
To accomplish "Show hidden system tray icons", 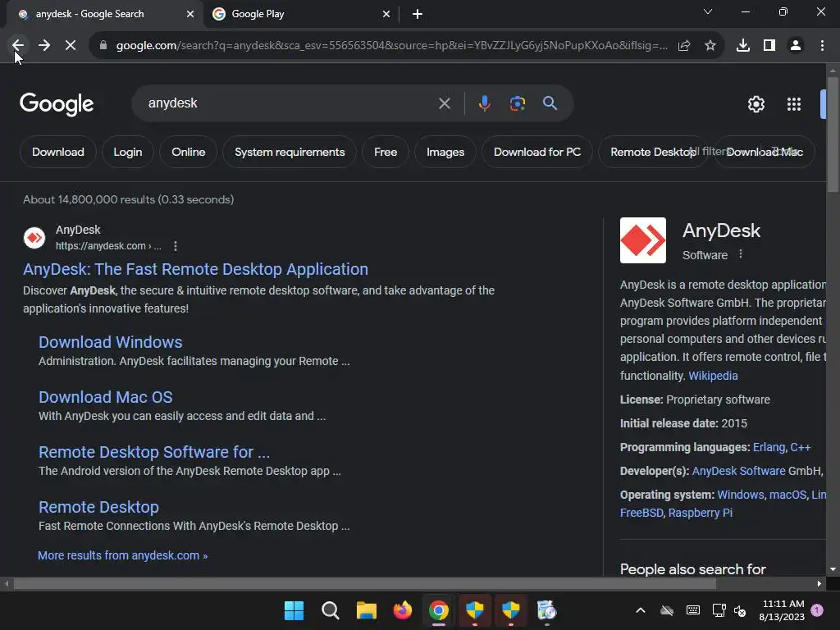I will 640,610.
